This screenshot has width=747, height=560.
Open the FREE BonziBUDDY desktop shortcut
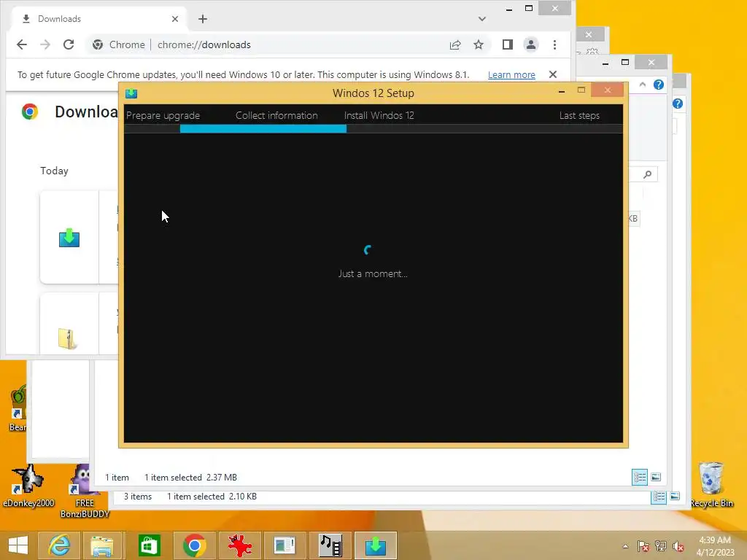coord(85,491)
